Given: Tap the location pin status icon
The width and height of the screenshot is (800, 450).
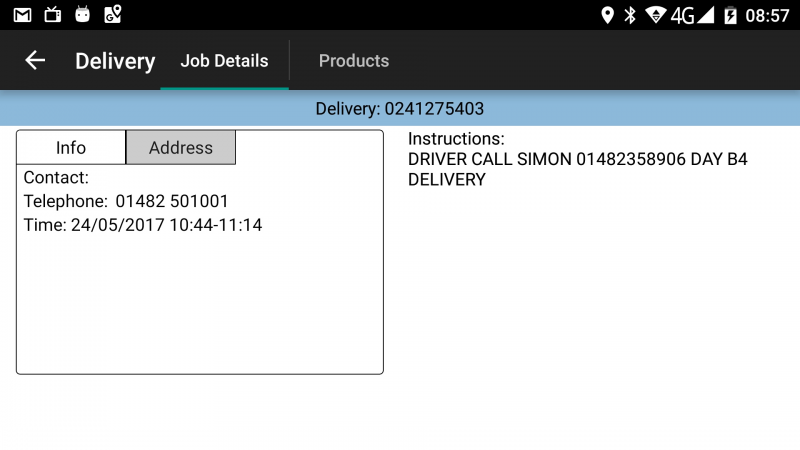Looking at the screenshot, I should (607, 15).
